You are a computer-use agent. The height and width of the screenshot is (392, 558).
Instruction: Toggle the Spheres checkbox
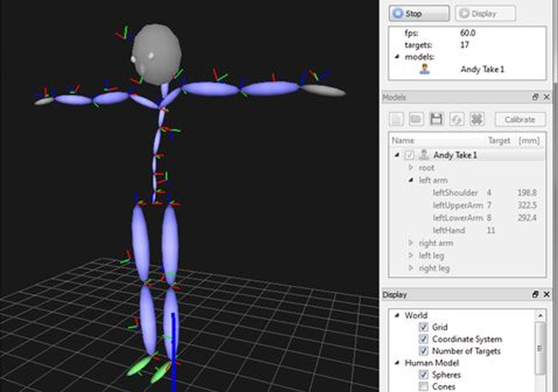[423, 375]
